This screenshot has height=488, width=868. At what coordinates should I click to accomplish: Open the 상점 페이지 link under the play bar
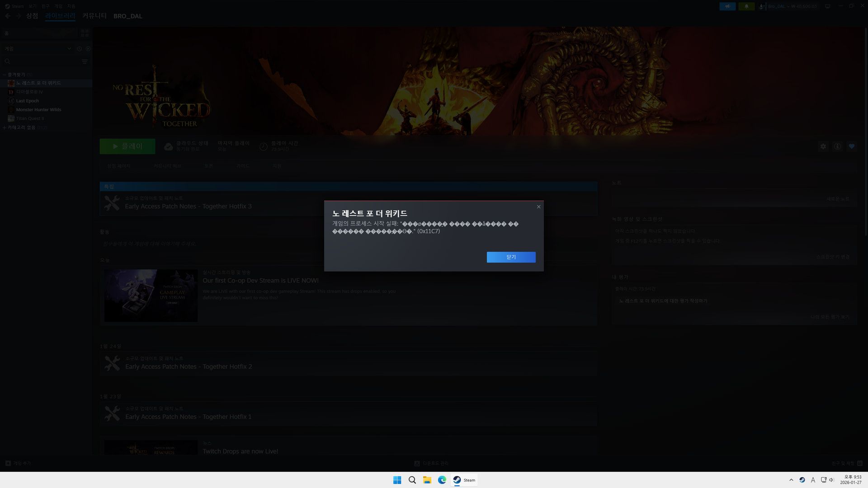point(118,166)
